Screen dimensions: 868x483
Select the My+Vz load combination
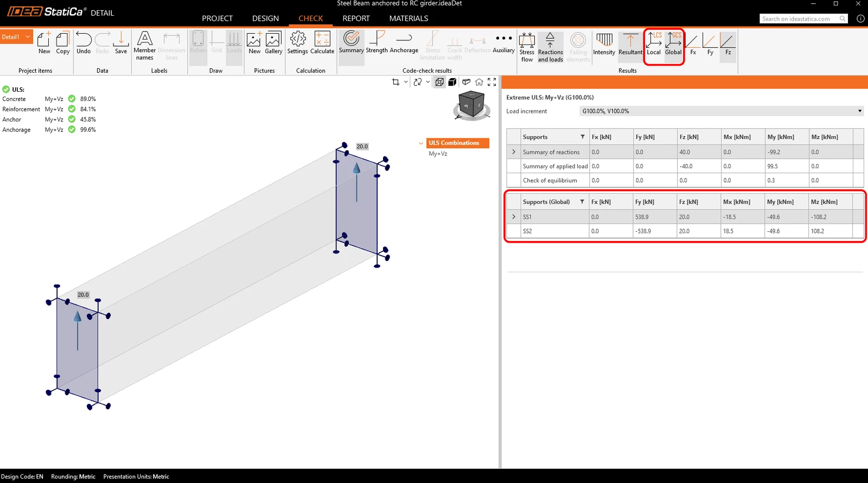438,154
